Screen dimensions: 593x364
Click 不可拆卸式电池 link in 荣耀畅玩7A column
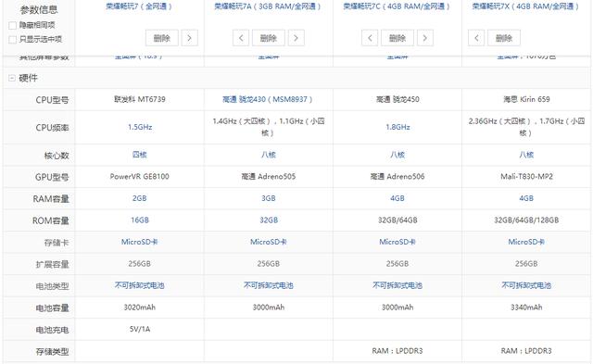tap(269, 286)
